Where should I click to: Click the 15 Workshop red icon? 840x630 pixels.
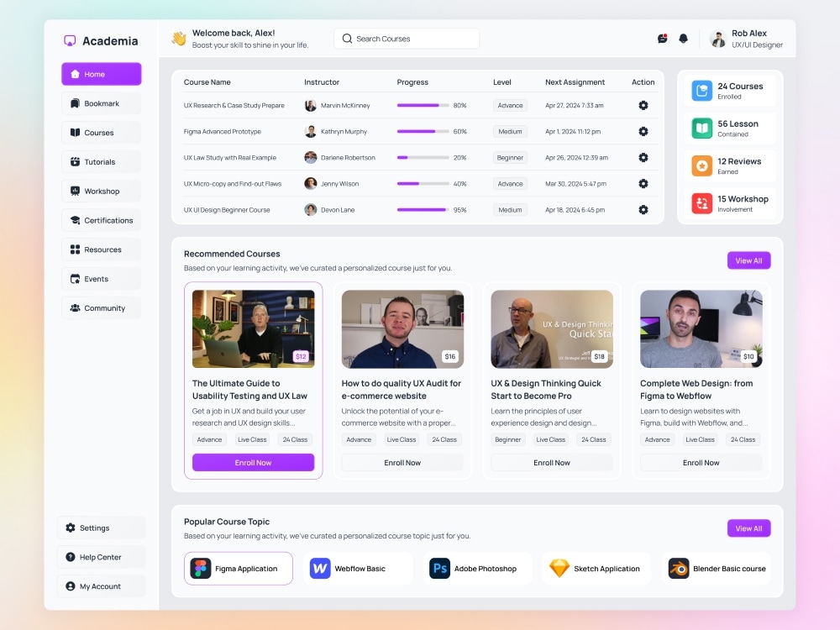(701, 203)
